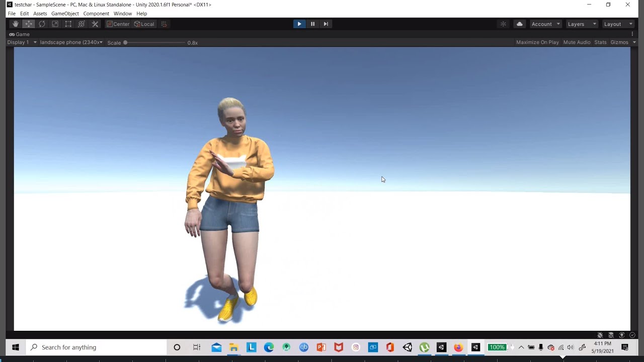Toggle Mute Audio

[x=577, y=42]
